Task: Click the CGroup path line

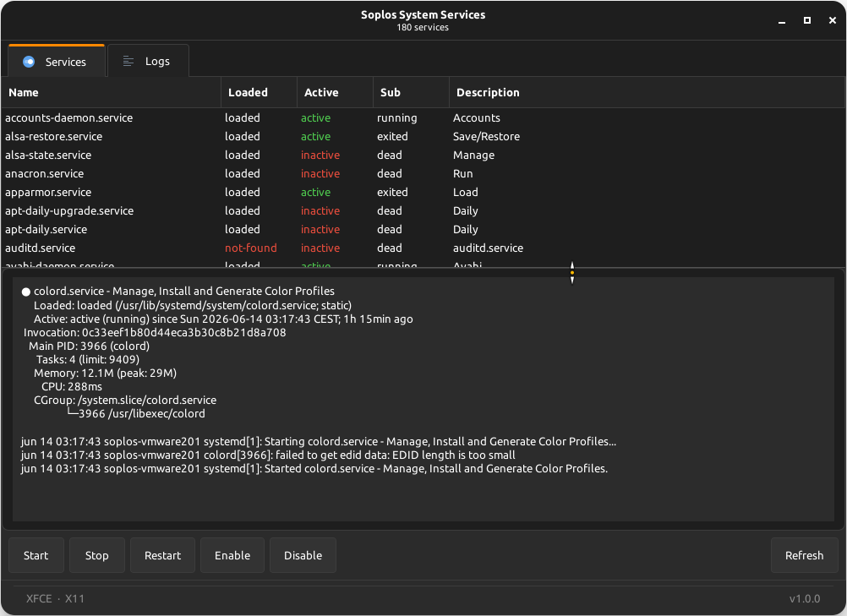Action: pos(125,400)
